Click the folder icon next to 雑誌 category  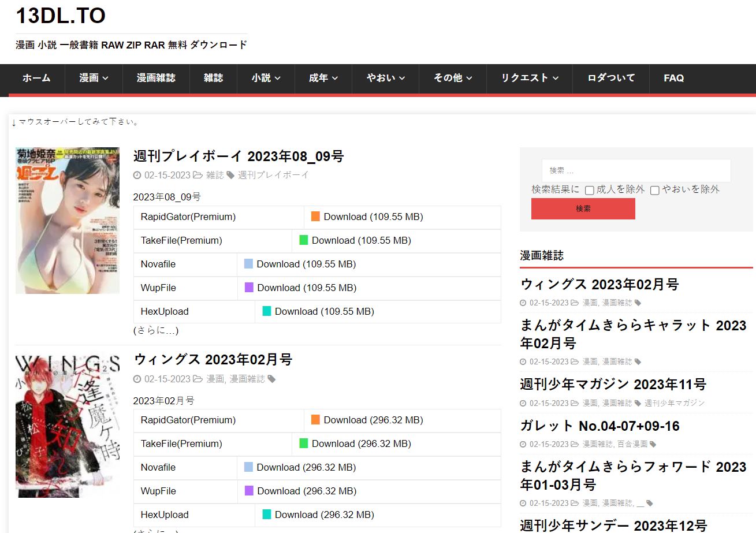tap(198, 175)
